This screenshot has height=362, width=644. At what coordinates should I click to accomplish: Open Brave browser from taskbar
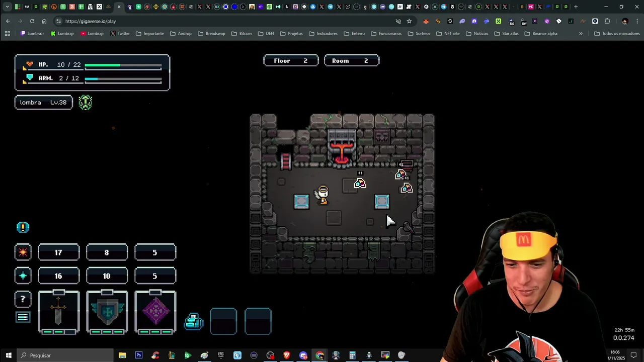[287, 355]
